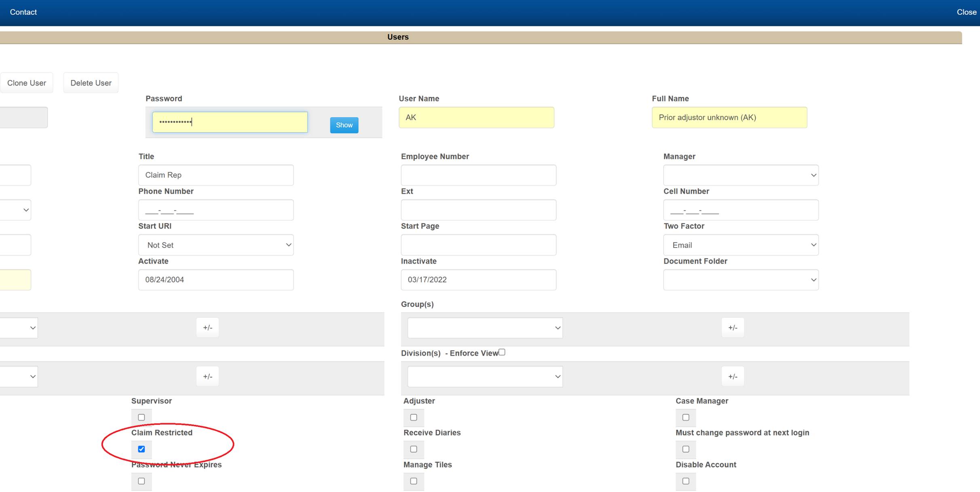
Task: Click the Show password button
Action: 344,125
